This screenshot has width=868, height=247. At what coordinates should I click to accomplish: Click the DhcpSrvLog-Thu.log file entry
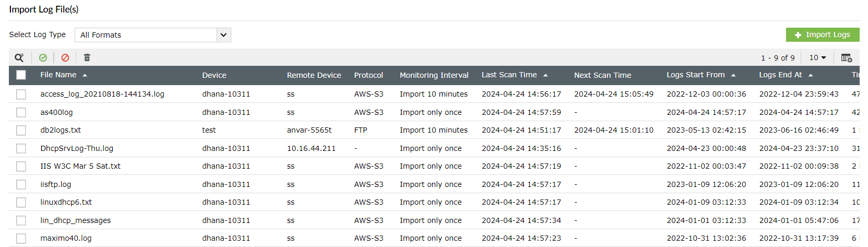[77, 148]
